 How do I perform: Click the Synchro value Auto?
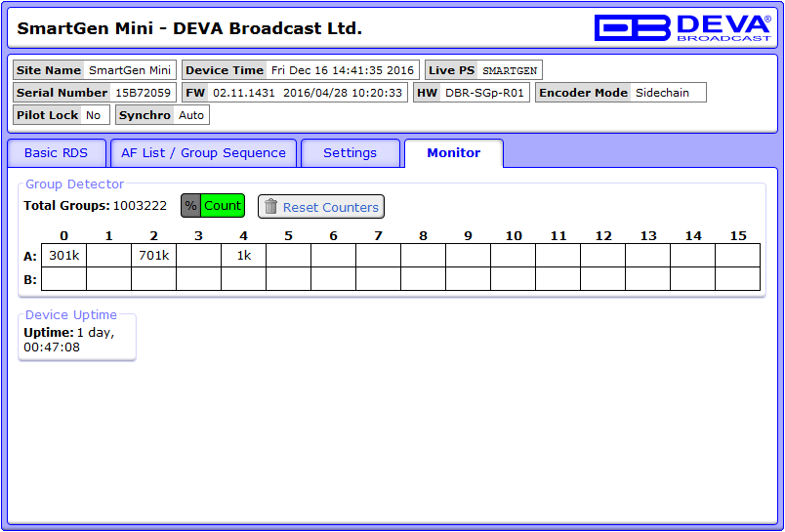point(191,115)
